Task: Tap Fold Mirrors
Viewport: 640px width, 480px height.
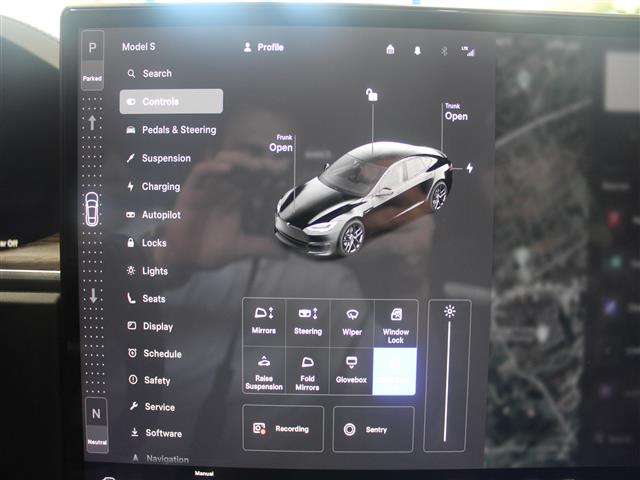Action: 307,371
